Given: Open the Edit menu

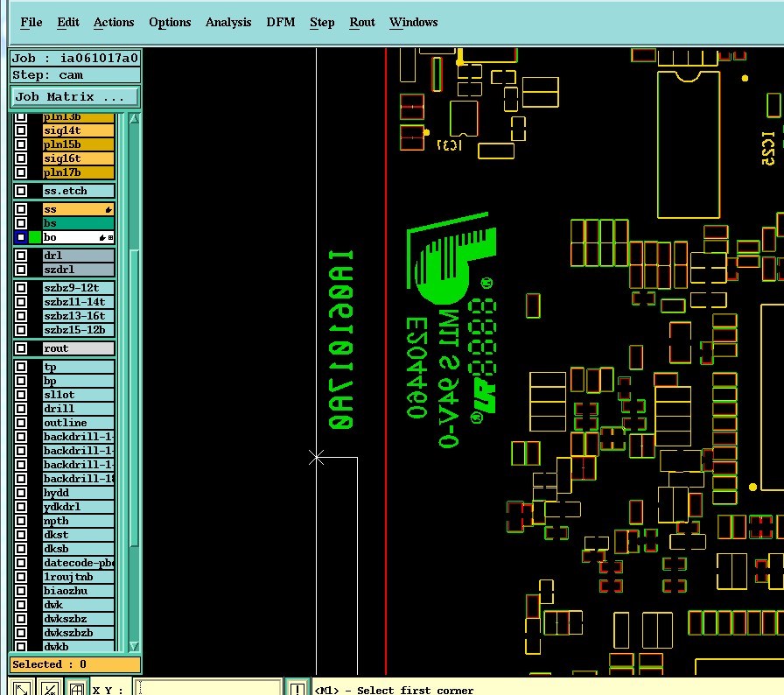Looking at the screenshot, I should (x=68, y=23).
